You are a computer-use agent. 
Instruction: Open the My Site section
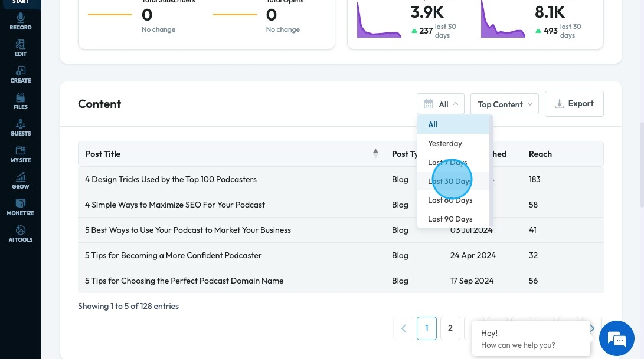[x=20, y=154]
